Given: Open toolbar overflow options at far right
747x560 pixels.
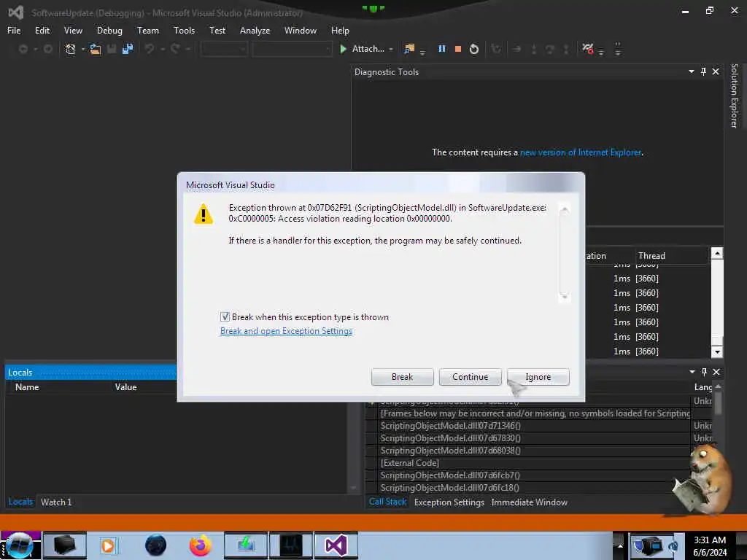Looking at the screenshot, I should tap(618, 49).
